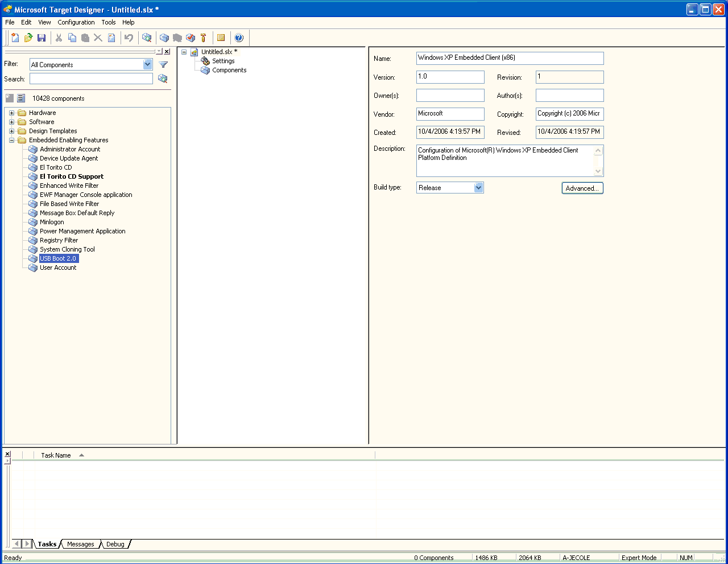Viewport: 728px width, 564px height.
Task: Open the component browser pane options arrow
Action: [159, 52]
